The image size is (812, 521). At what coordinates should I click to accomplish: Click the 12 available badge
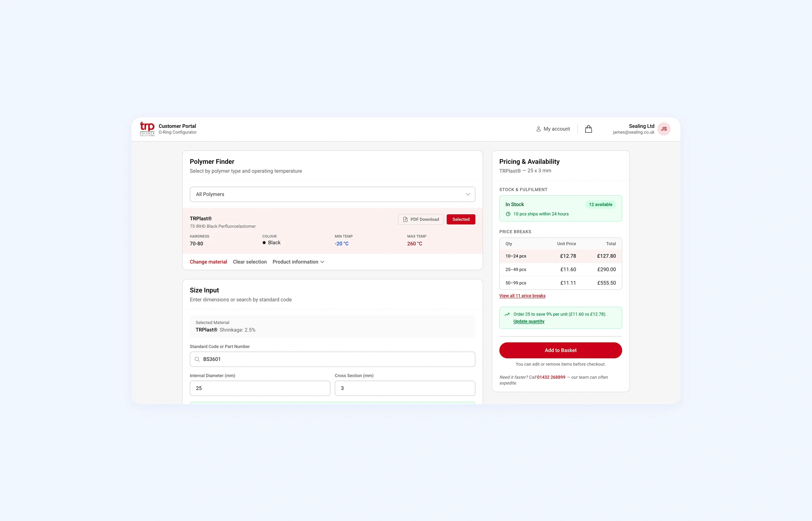point(600,204)
